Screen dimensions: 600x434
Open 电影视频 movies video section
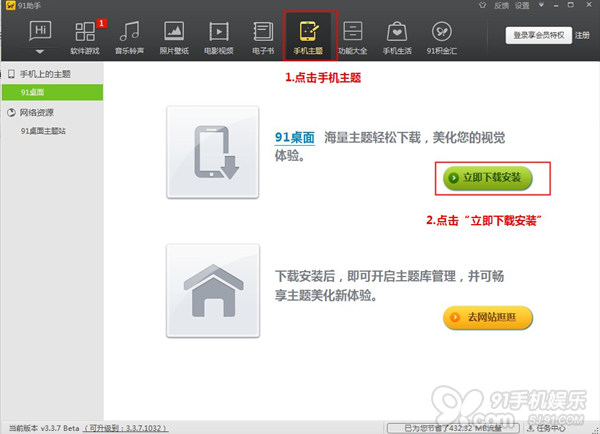[219, 38]
